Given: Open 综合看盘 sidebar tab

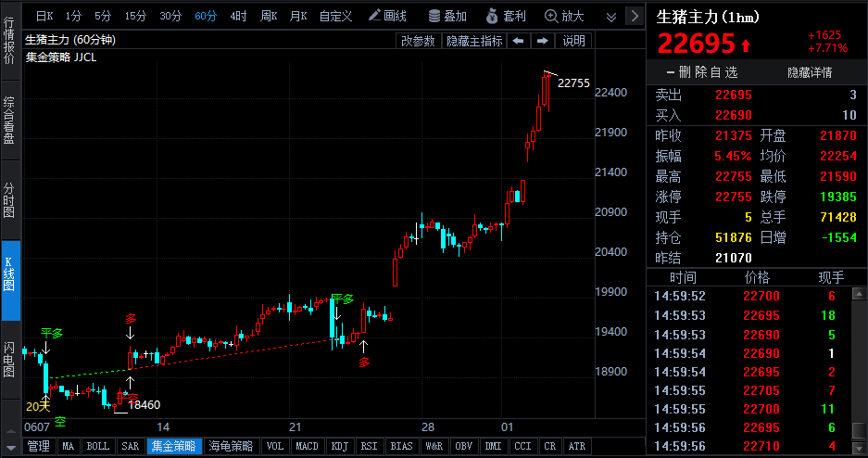Looking at the screenshot, I should 9,121.
